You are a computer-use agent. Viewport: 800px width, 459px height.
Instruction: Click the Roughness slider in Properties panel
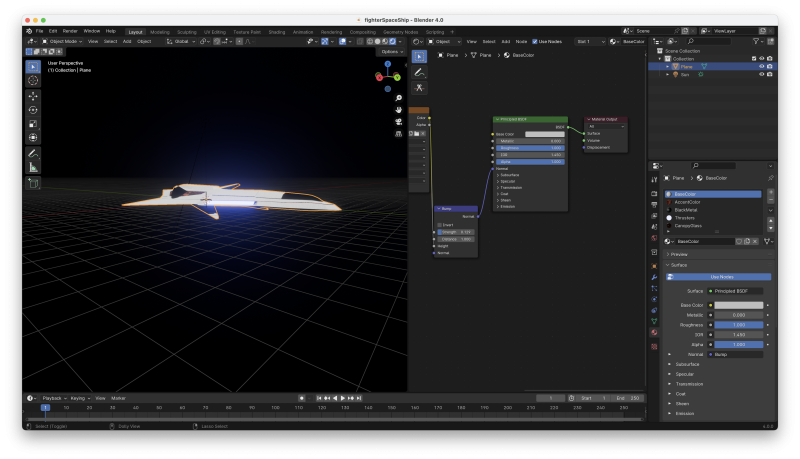click(x=738, y=325)
